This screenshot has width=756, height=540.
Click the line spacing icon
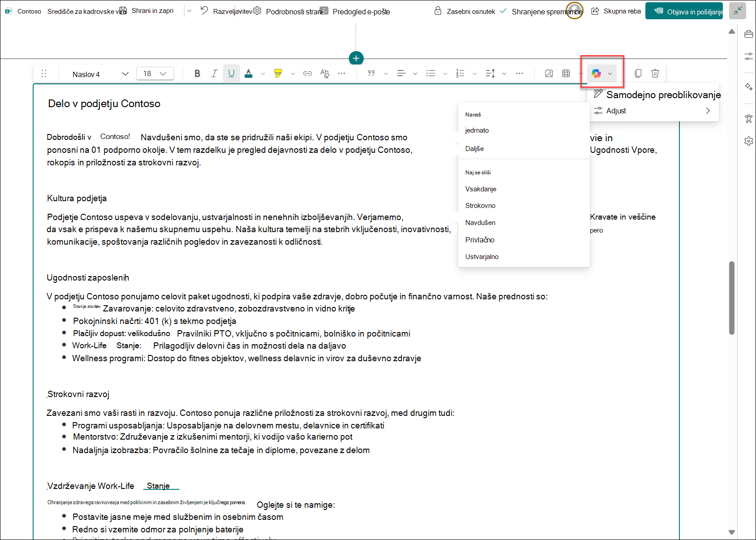(x=490, y=73)
